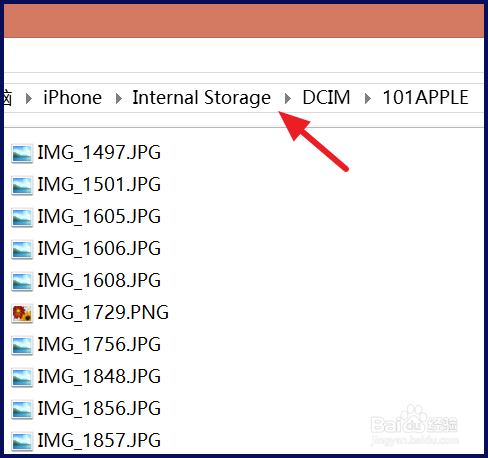This screenshot has height=458, width=488.
Task: Click the IMG_1756.JPG file icon
Action: click(22, 345)
